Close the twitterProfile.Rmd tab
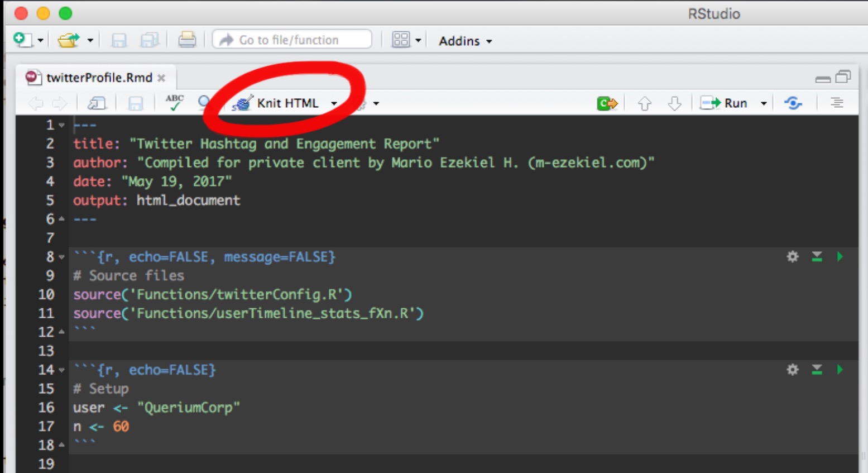 [161, 78]
